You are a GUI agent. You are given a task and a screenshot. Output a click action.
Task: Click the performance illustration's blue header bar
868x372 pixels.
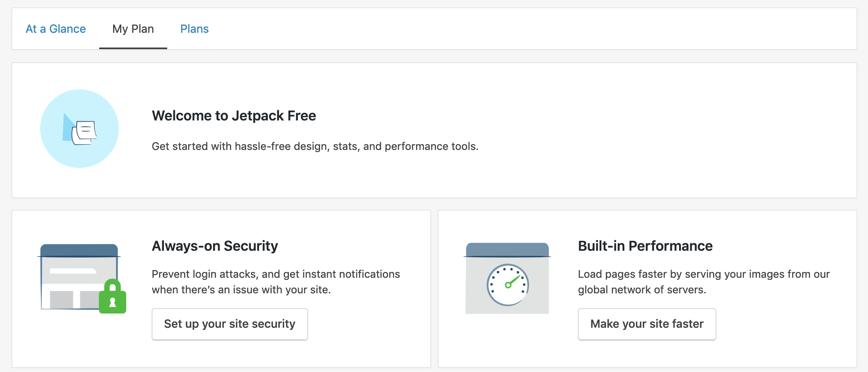(x=507, y=250)
